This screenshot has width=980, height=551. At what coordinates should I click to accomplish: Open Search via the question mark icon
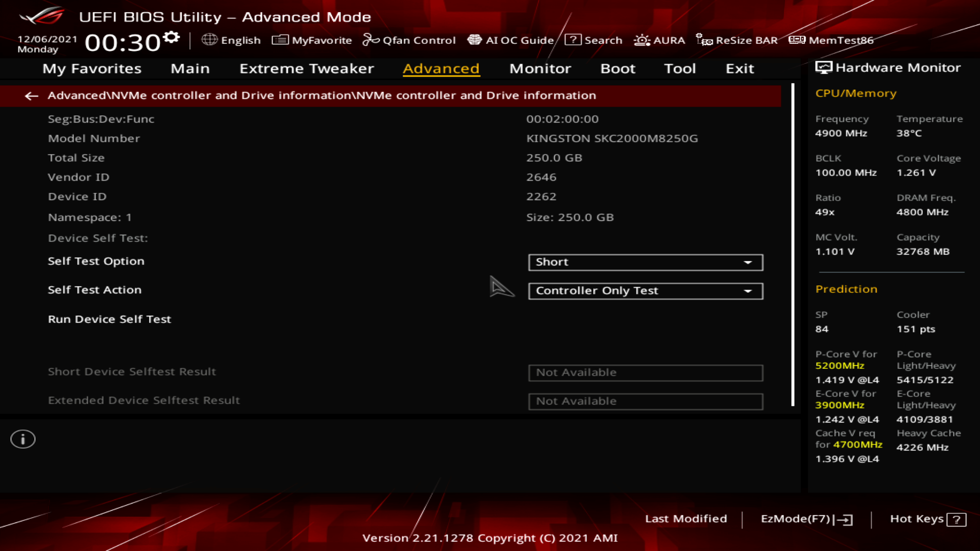coord(573,40)
